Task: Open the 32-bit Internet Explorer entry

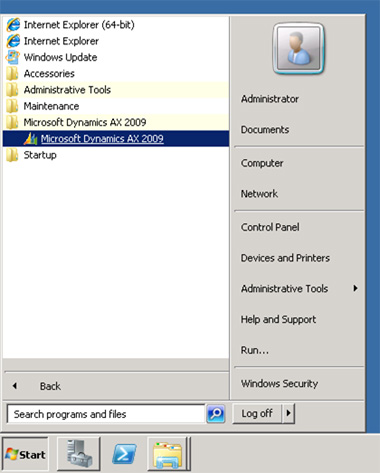Action: click(115, 41)
